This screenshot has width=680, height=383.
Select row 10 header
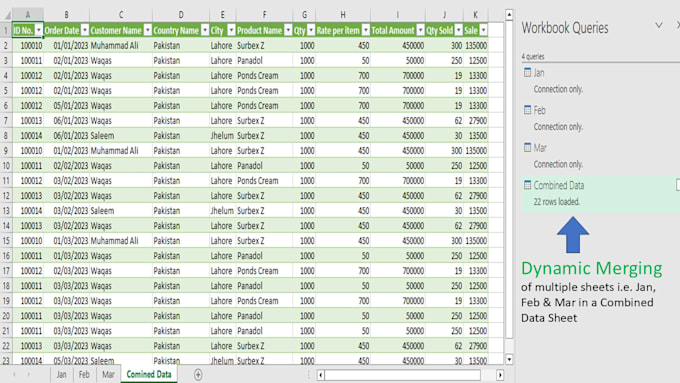click(6, 165)
